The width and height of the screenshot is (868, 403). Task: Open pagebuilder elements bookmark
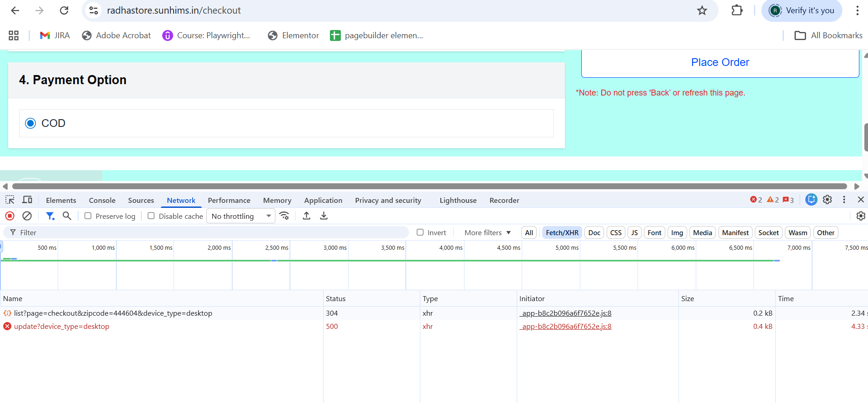[377, 35]
